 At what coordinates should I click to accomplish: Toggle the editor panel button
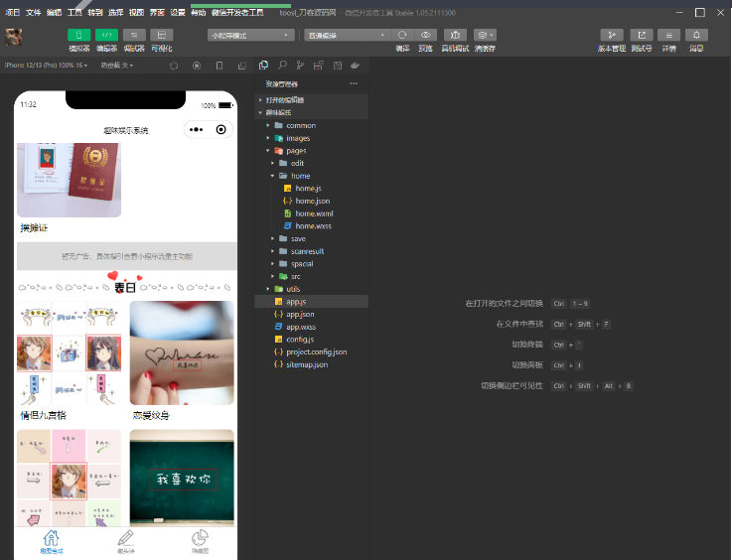[106, 35]
